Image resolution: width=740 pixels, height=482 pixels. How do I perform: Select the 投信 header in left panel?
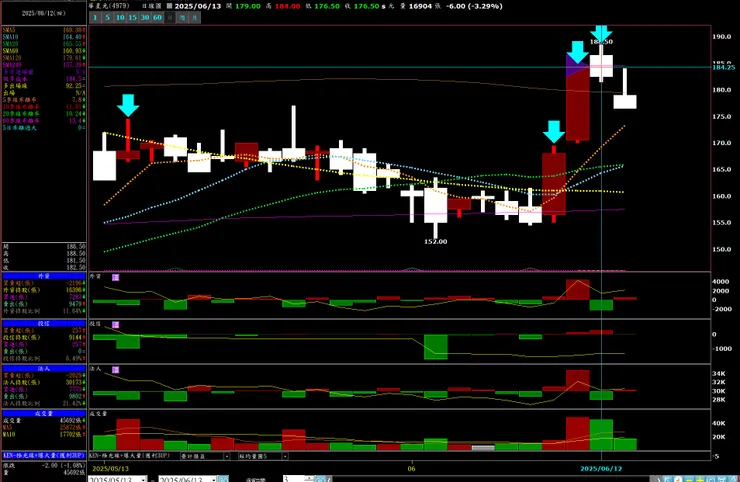tap(44, 323)
